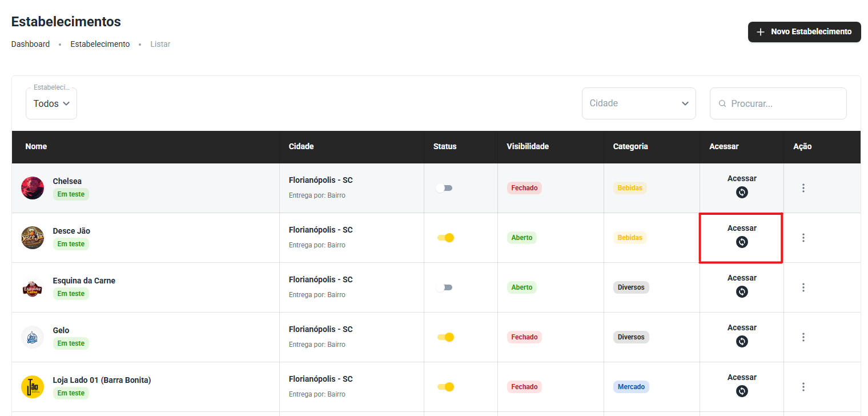
Task: Open the three-dot action menu for Esquina da Carne
Action: click(x=803, y=287)
